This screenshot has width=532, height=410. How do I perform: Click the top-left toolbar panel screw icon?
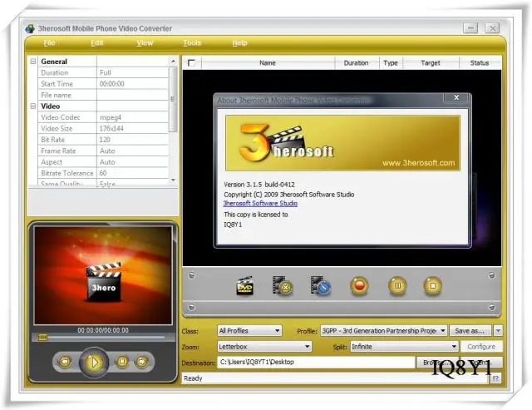tap(192, 274)
